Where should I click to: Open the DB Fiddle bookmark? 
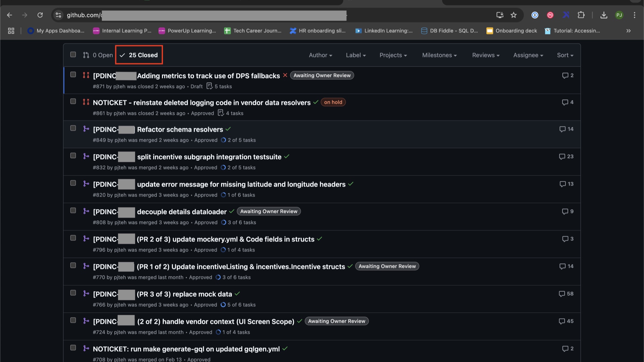(x=449, y=31)
